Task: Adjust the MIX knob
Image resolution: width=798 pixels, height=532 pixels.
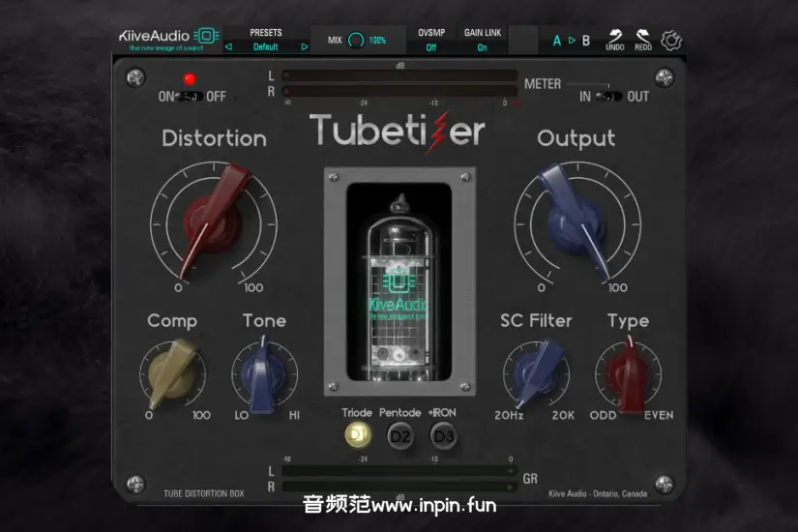Action: 356,41
